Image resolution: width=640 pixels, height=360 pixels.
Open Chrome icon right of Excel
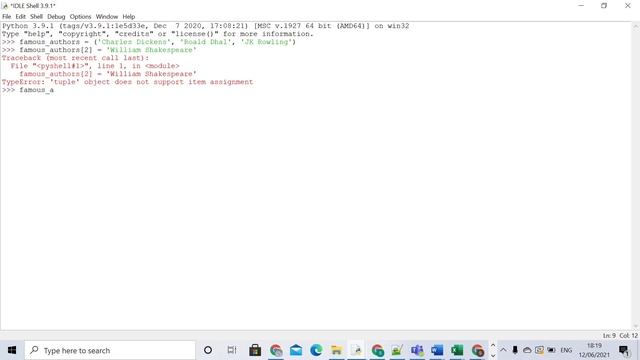coord(477,350)
